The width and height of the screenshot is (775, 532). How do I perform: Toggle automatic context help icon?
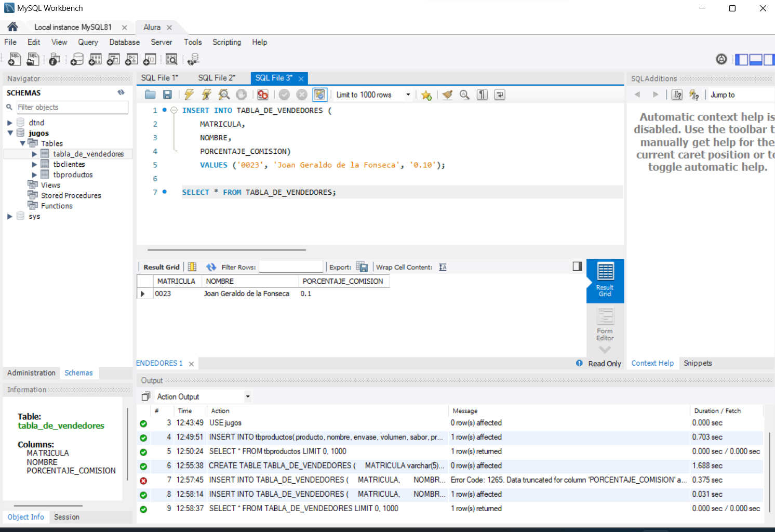point(694,95)
